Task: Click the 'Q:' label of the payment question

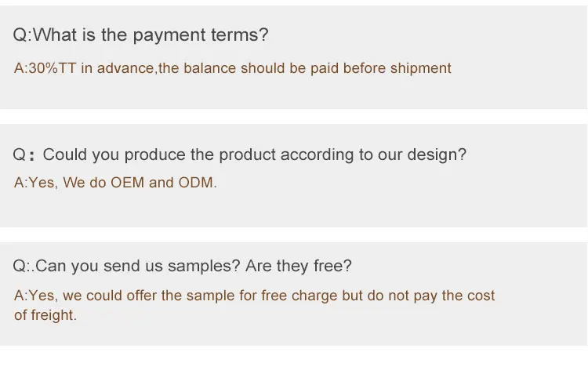Action: pos(22,35)
